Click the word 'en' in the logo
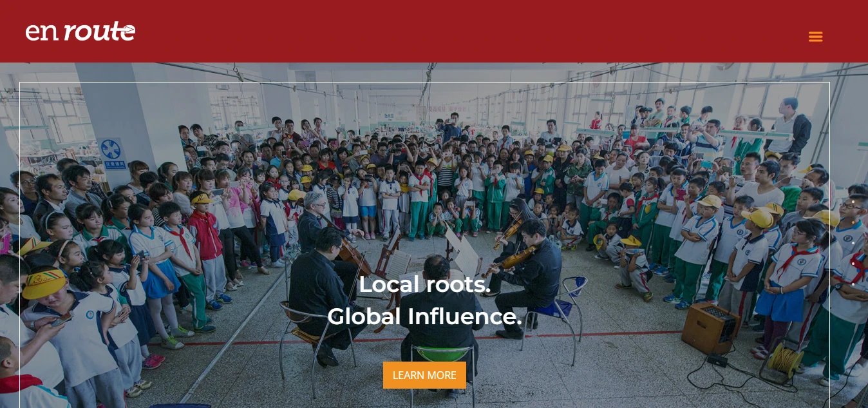This screenshot has width=868, height=408. tap(42, 32)
